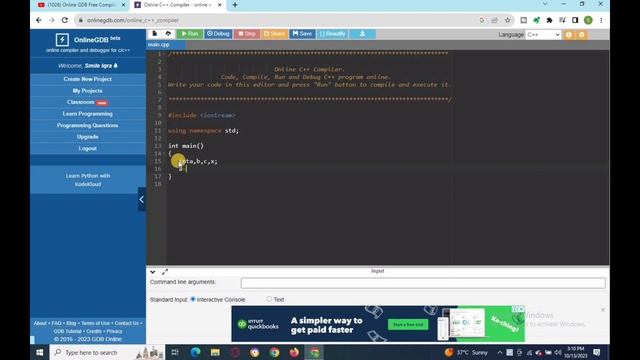Click Logout in sidebar
The height and width of the screenshot is (360, 640).
88,149
